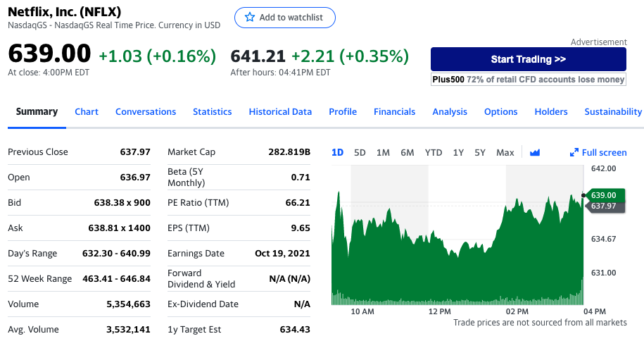
Task: Click the star icon in Add to watchlist
Action: (249, 18)
